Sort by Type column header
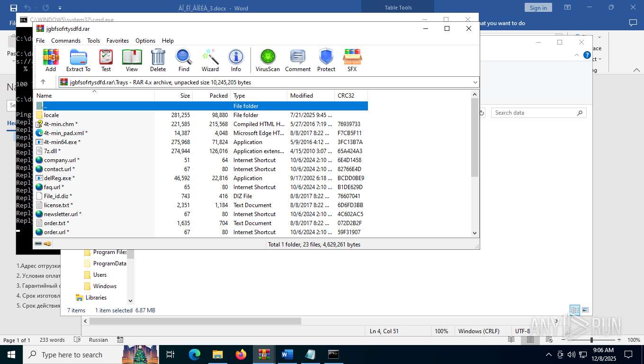This screenshot has width=644, height=364. click(259, 96)
